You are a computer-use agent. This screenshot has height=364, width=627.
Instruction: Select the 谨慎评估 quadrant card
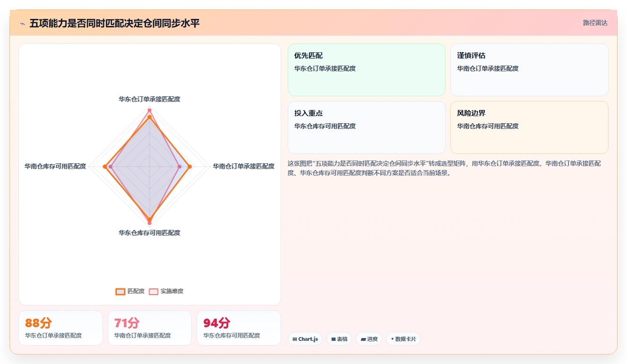529,70
